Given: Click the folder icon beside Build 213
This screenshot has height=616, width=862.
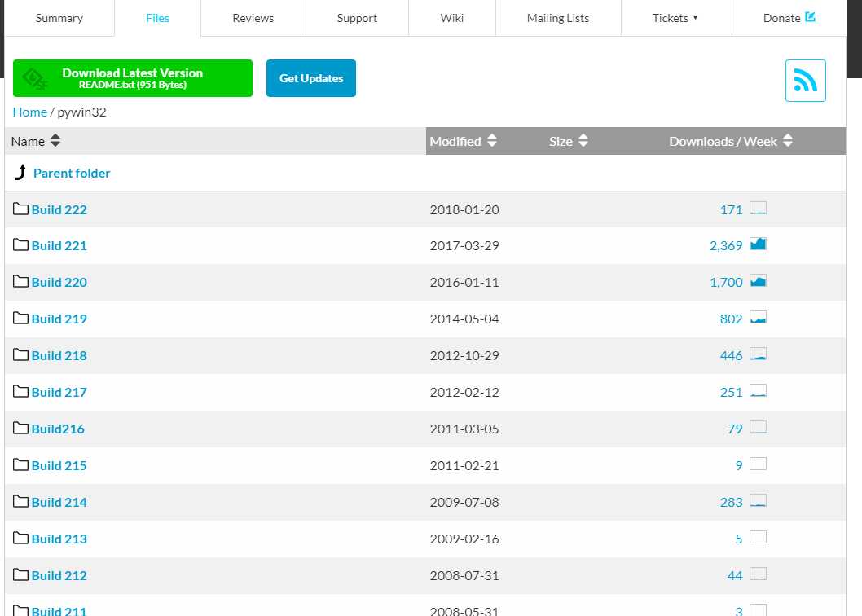Looking at the screenshot, I should coord(20,538).
